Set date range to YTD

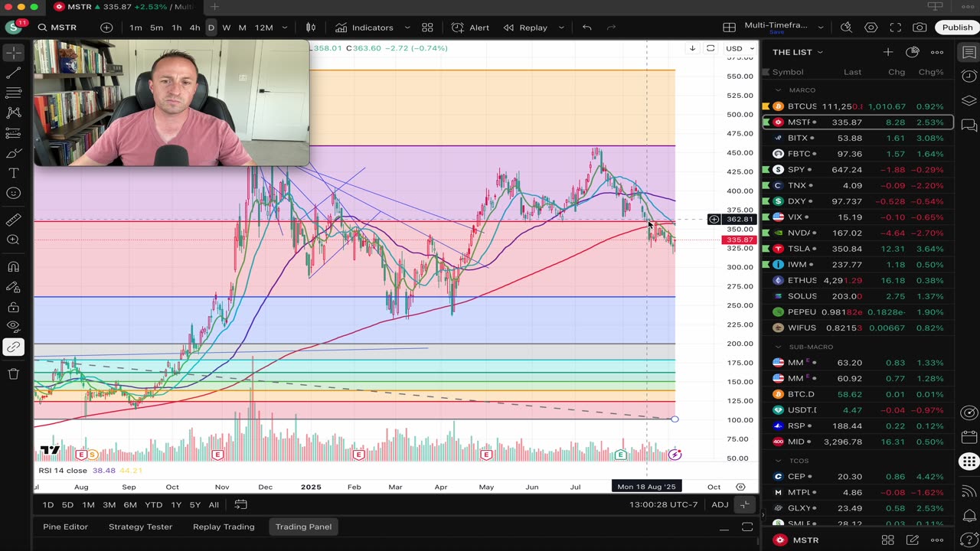(x=153, y=505)
